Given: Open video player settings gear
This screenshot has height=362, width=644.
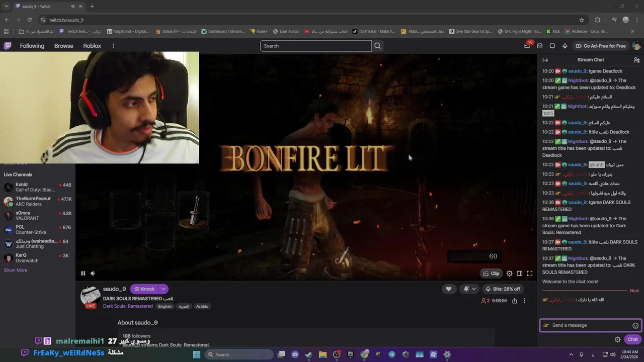Looking at the screenshot, I should pos(510,274).
